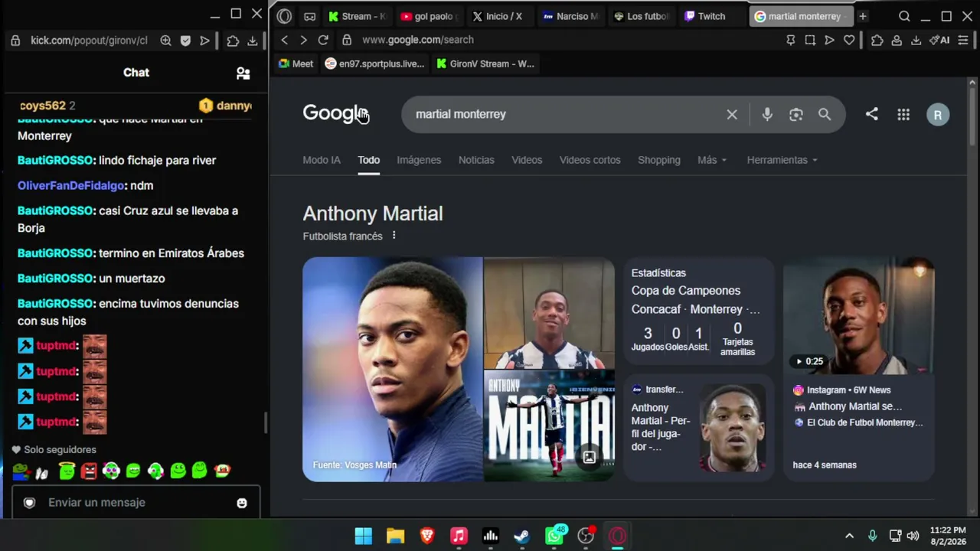This screenshot has width=980, height=551.
Task: Click the shield icon in Kick address bar
Action: (185, 41)
